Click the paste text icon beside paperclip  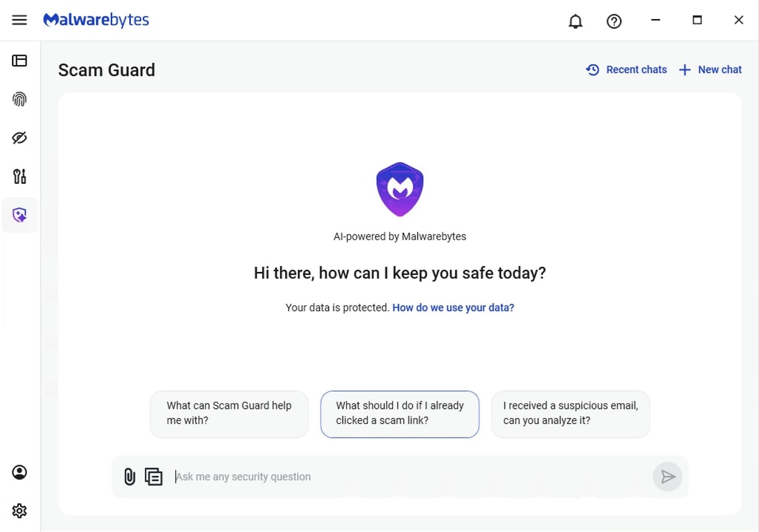click(x=153, y=476)
